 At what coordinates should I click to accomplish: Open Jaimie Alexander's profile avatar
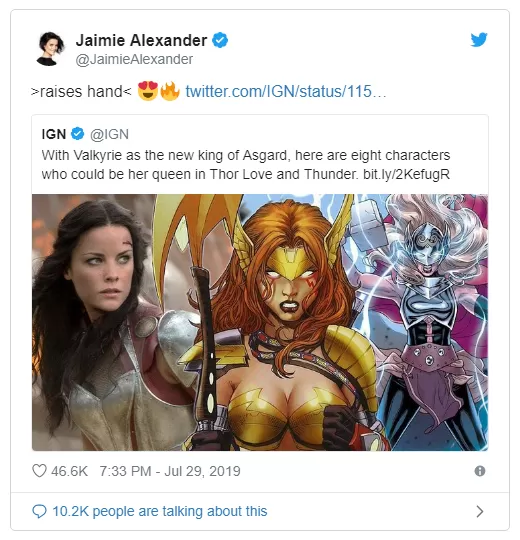(x=51, y=49)
